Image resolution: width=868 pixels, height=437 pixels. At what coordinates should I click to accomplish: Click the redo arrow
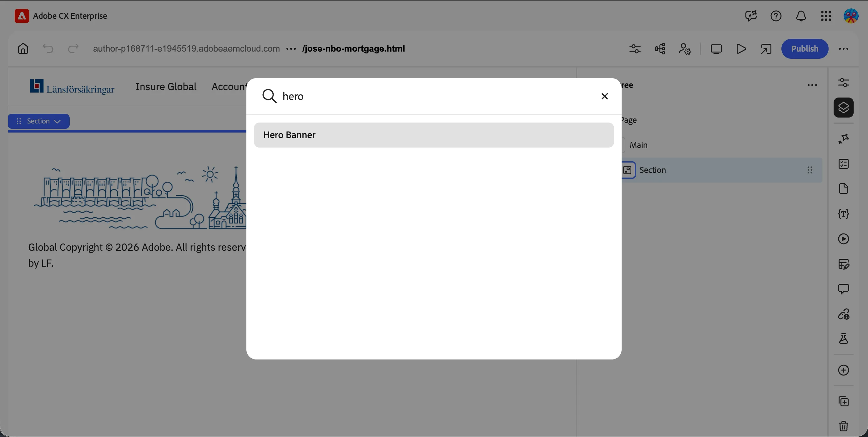[x=73, y=48]
